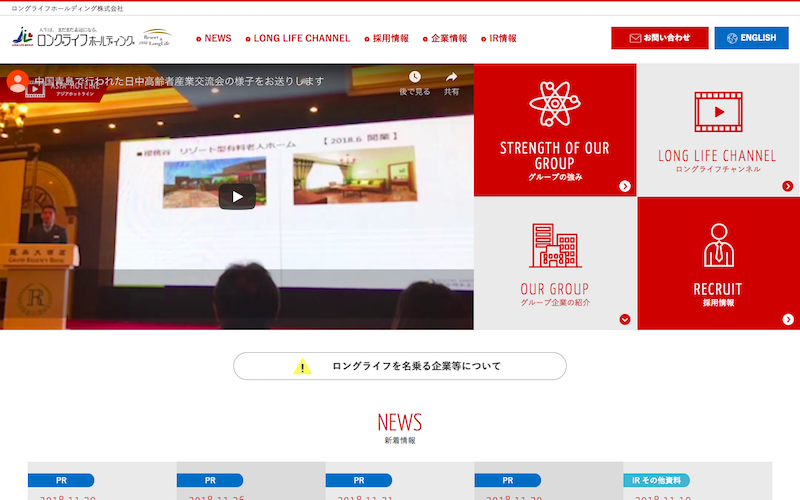Click the video player icon for Long Life Channel
Image resolution: width=800 pixels, height=500 pixels.
(x=717, y=112)
